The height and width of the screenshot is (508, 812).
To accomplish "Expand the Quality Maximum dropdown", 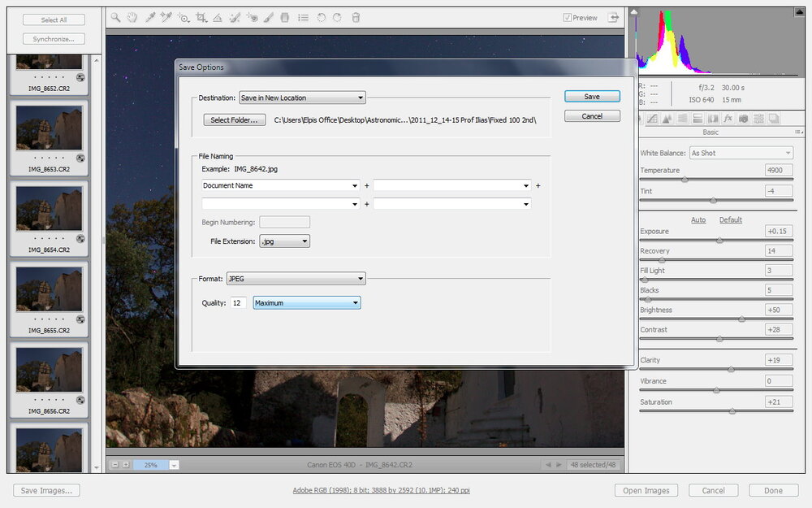I will (x=307, y=303).
